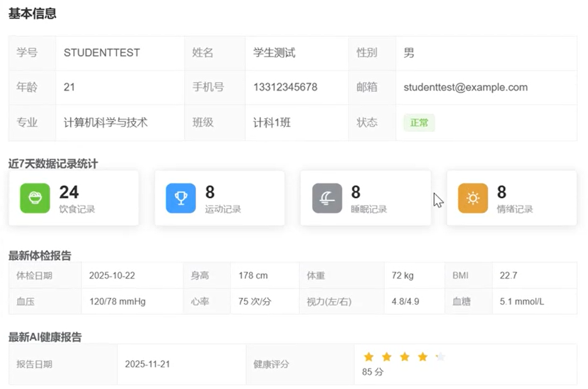Click the green diet record bowl icon
The image size is (588, 389).
35,198
